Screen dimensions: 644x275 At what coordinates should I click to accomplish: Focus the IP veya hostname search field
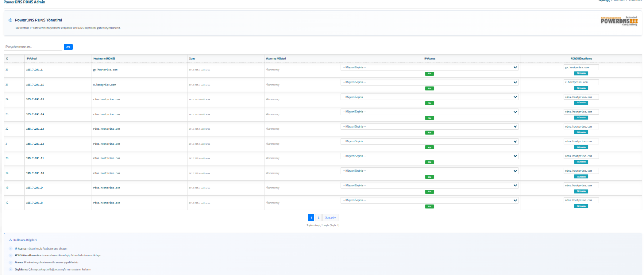pos(33,47)
